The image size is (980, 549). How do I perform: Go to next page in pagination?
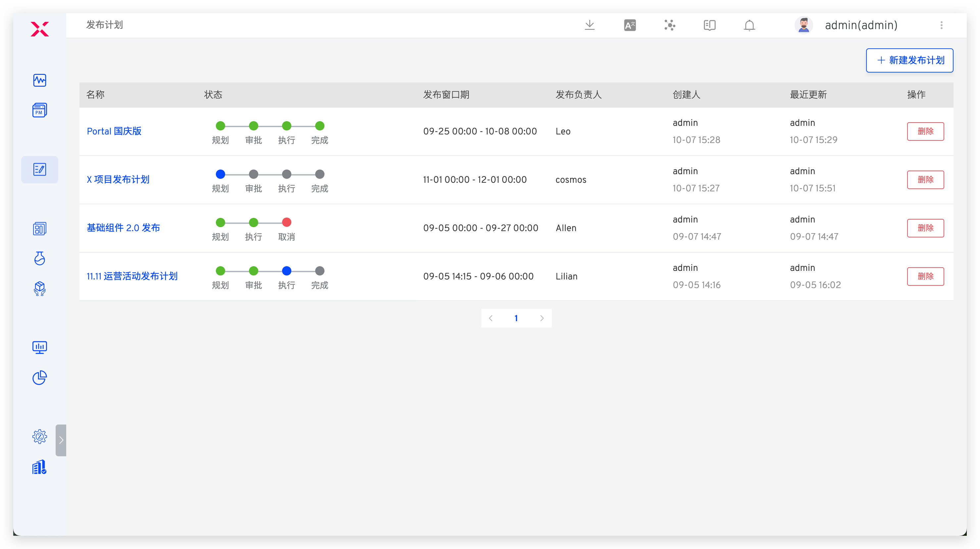(542, 318)
